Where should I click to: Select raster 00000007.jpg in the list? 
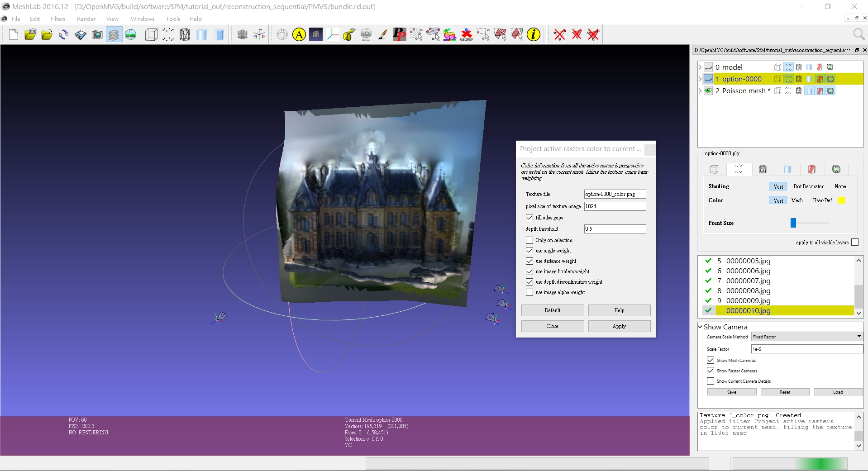pyautogui.click(x=747, y=281)
